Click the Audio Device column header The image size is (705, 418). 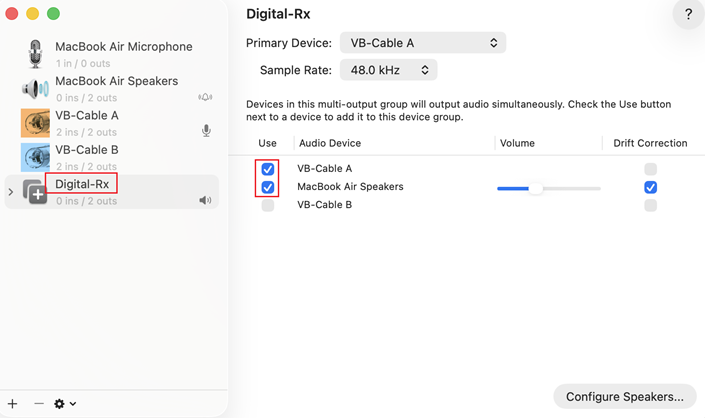(x=330, y=143)
